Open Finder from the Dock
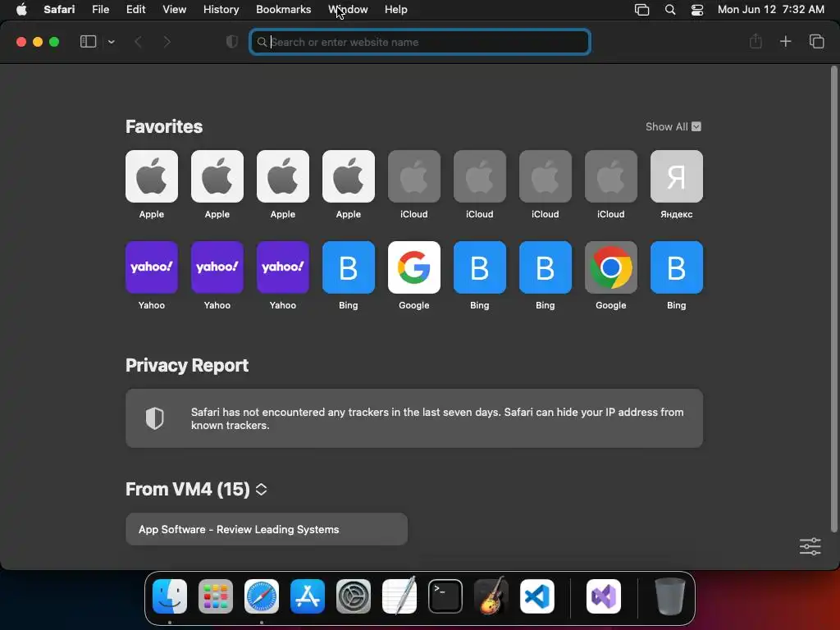The width and height of the screenshot is (840, 630). tap(170, 596)
